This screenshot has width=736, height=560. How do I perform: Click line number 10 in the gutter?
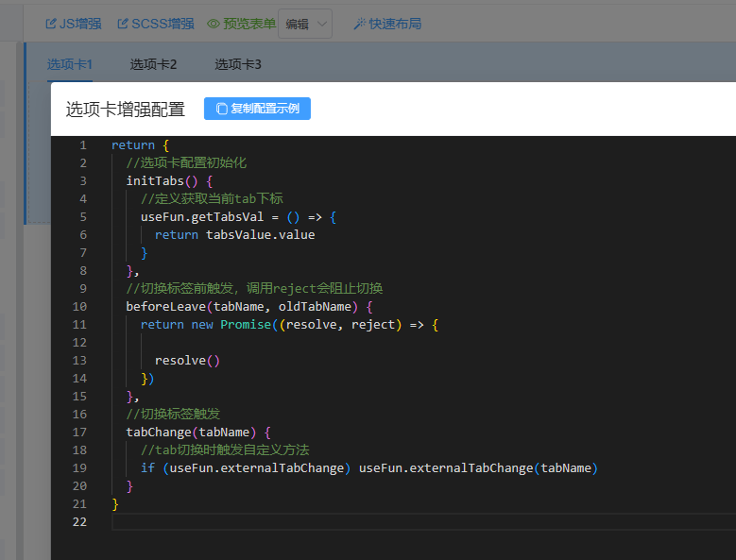(x=79, y=307)
